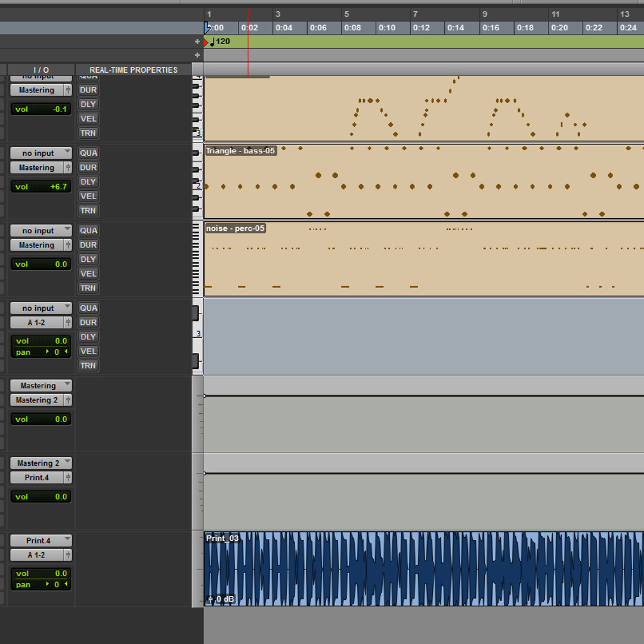Click the vol +6.7 volume field
Image resolution: width=644 pixels, height=644 pixels.
pos(41,187)
